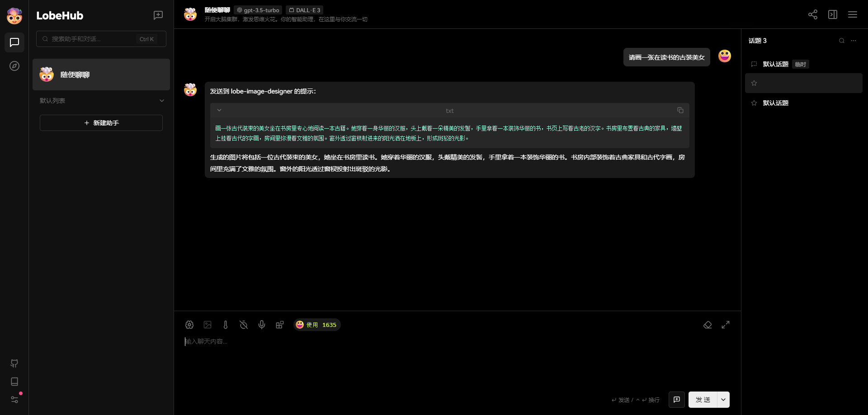Open the settings sliders icon with red dot

tap(14, 400)
